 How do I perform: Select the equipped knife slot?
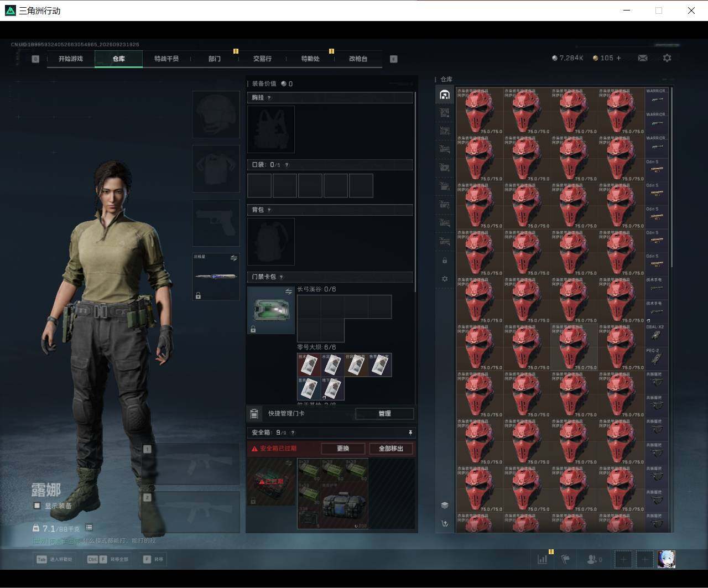click(x=216, y=277)
